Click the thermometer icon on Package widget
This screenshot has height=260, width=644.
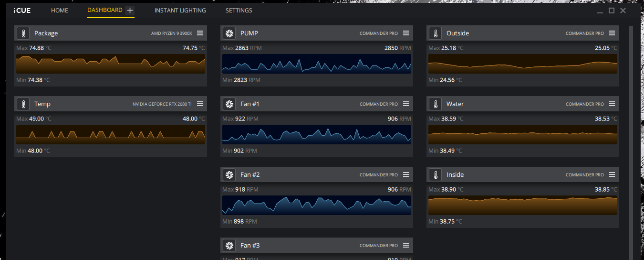23,33
